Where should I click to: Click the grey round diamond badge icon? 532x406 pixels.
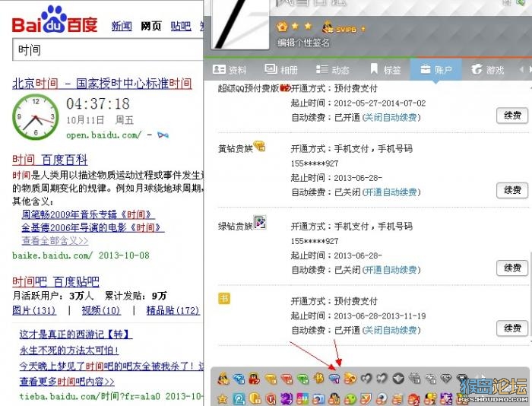pyautogui.click(x=398, y=378)
